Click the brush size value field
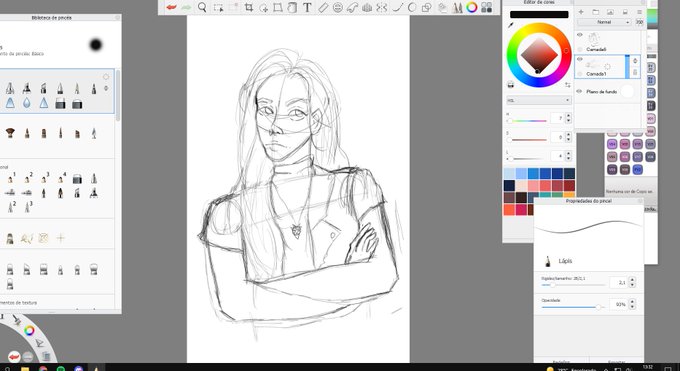This screenshot has height=371, width=680. [x=619, y=282]
